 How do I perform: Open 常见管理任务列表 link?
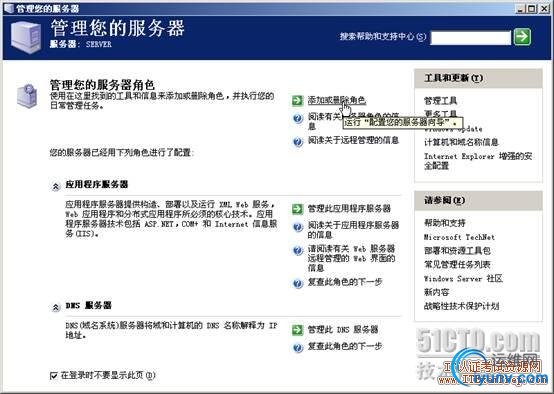coord(457,265)
